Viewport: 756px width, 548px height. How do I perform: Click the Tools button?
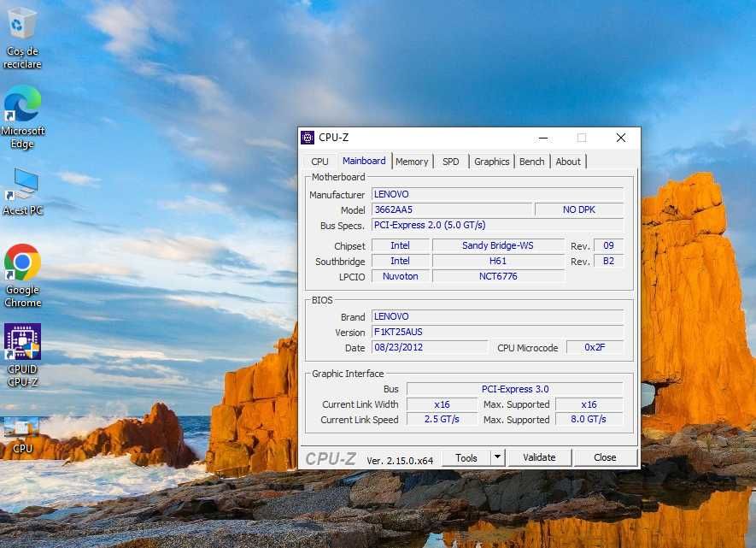point(466,457)
